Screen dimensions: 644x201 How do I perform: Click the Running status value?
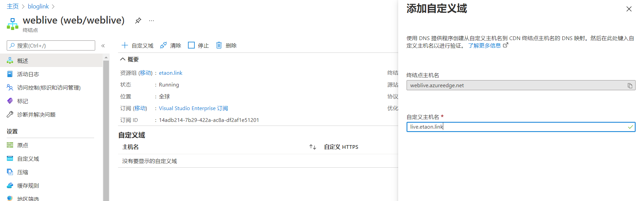tap(169, 85)
